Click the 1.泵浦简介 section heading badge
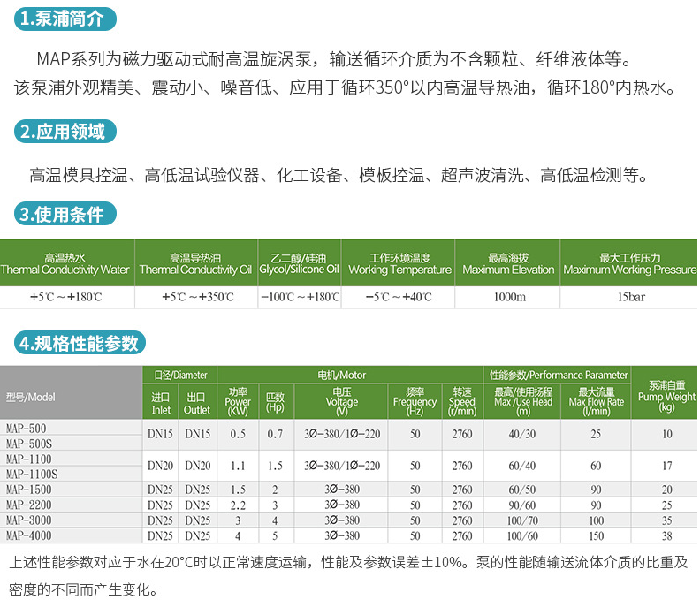This screenshot has width=700, height=600. tap(65, 19)
